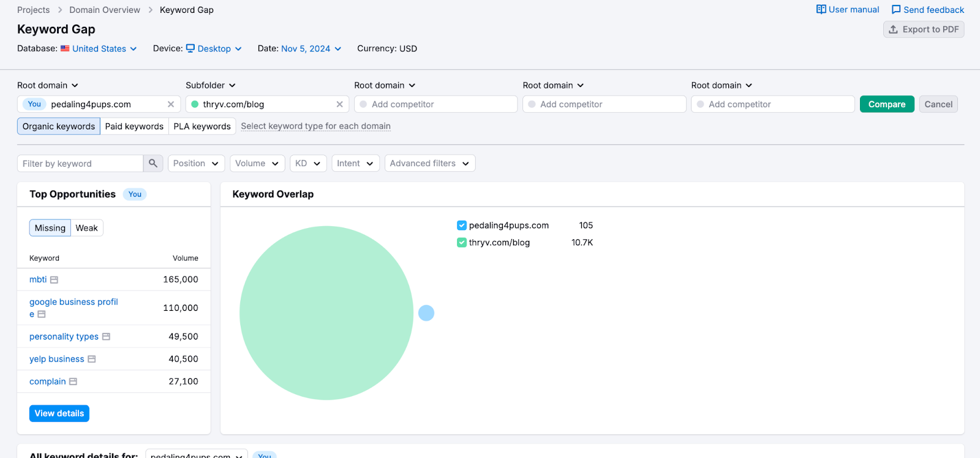Click the You badge beside Top Opportunities

[x=135, y=194]
